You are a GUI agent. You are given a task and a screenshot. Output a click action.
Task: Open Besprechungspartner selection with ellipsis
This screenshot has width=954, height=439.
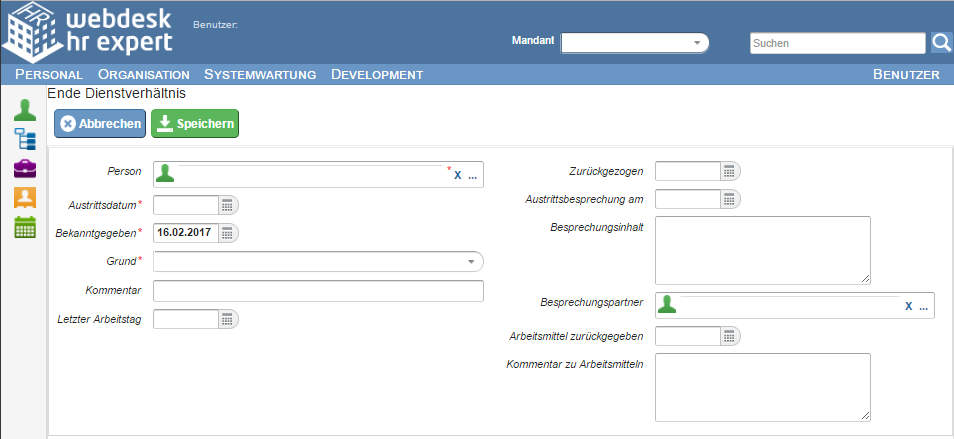tap(923, 306)
